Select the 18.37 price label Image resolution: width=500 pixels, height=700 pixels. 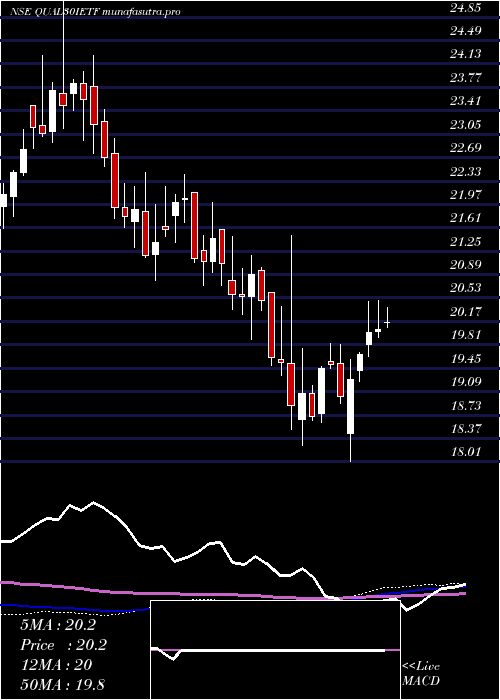tap(466, 428)
